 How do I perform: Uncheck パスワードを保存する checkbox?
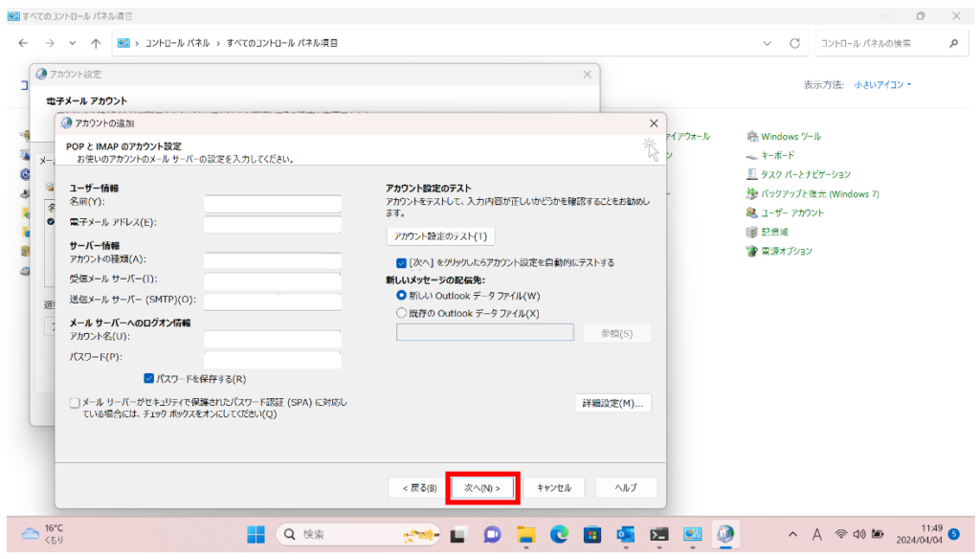pos(149,378)
